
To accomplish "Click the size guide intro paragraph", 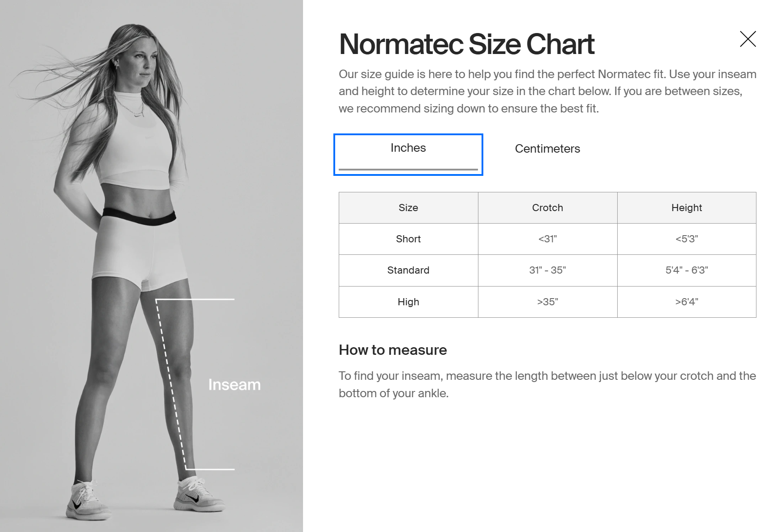I will (x=547, y=91).
